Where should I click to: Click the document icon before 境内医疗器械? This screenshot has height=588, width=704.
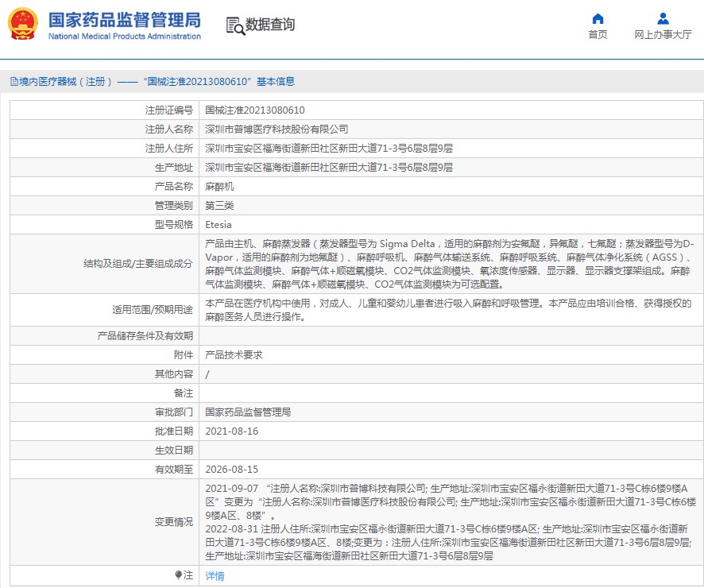point(14,82)
